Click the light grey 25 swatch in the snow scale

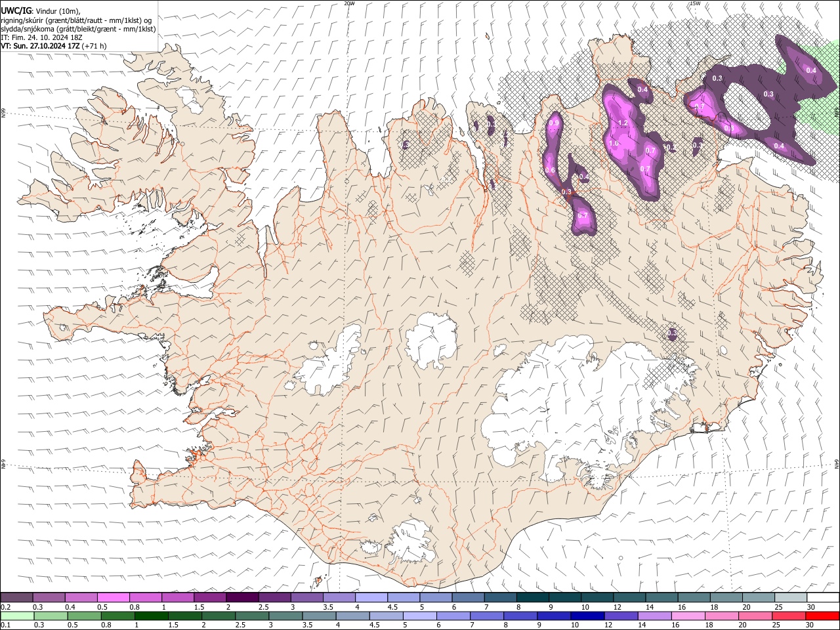790,597
